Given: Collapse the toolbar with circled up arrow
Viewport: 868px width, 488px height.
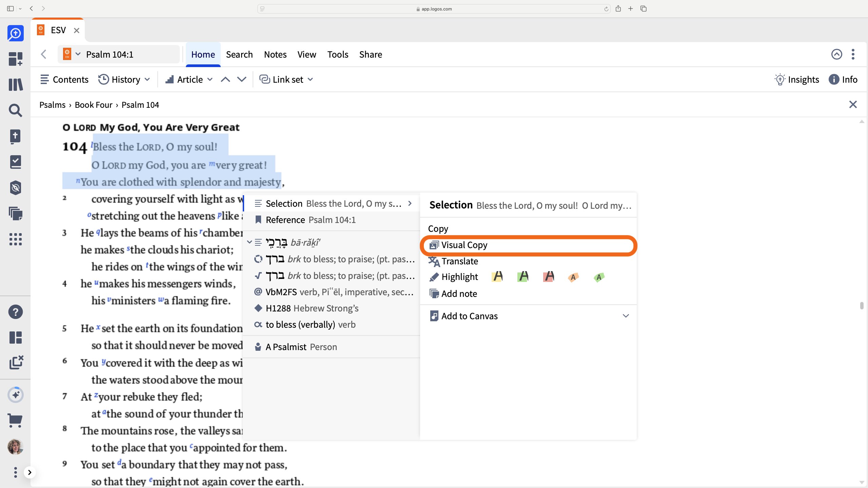Looking at the screenshot, I should (x=836, y=54).
